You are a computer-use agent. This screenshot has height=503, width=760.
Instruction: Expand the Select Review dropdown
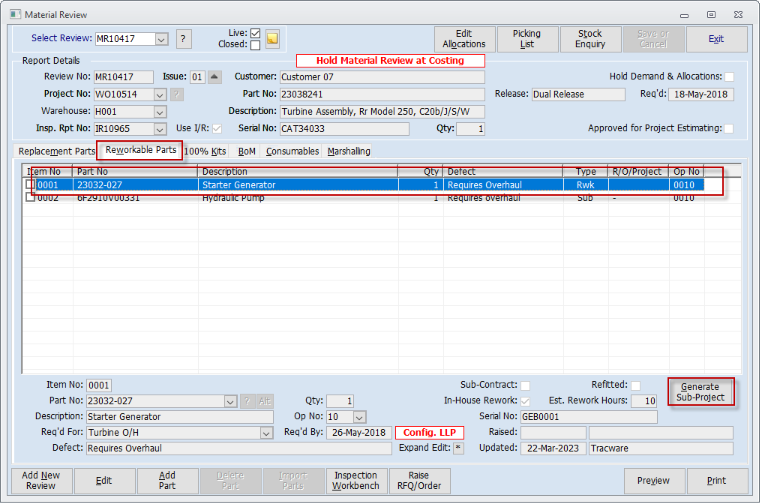point(161,39)
